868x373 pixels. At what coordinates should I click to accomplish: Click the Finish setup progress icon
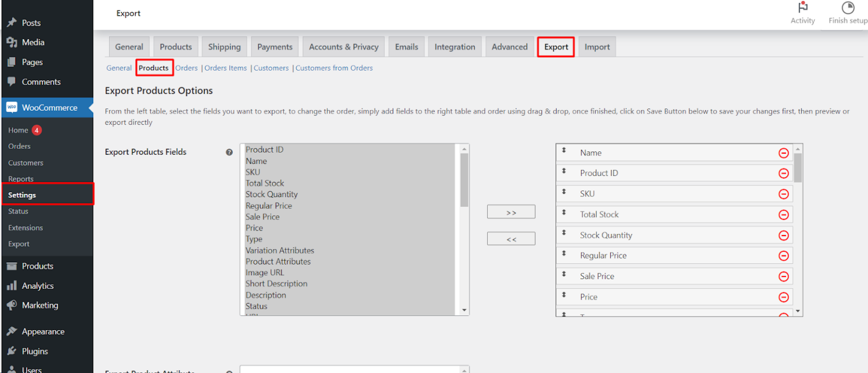point(847,8)
